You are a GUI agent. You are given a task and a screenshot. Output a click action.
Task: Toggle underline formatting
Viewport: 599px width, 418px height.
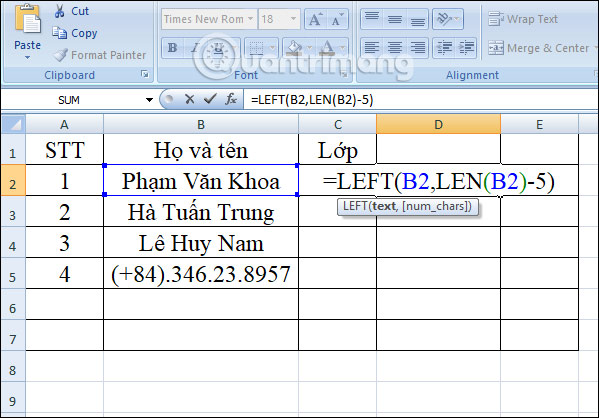[x=218, y=48]
